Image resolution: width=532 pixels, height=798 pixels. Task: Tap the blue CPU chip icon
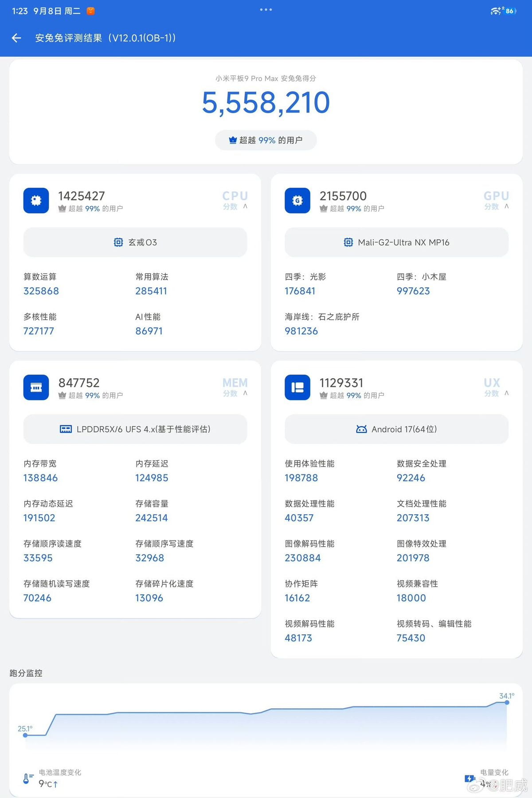point(36,200)
